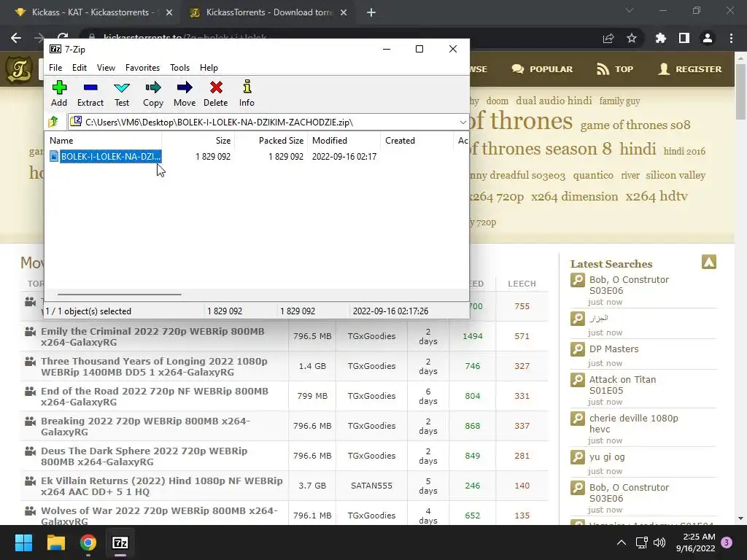Click the Add toolbar icon in 7-Zip
Image resolution: width=747 pixels, height=560 pixels.
[x=59, y=93]
